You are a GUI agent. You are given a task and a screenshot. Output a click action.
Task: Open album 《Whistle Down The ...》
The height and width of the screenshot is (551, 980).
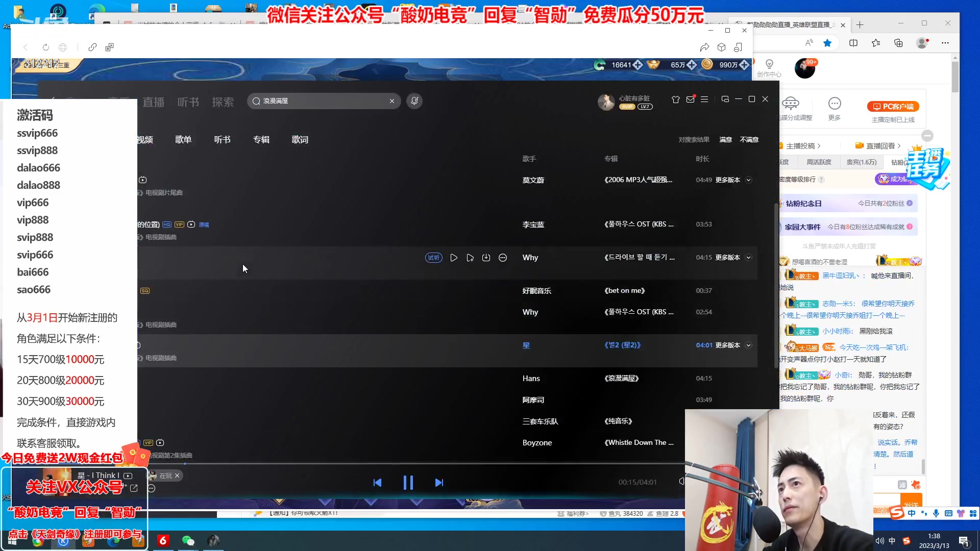pos(639,443)
